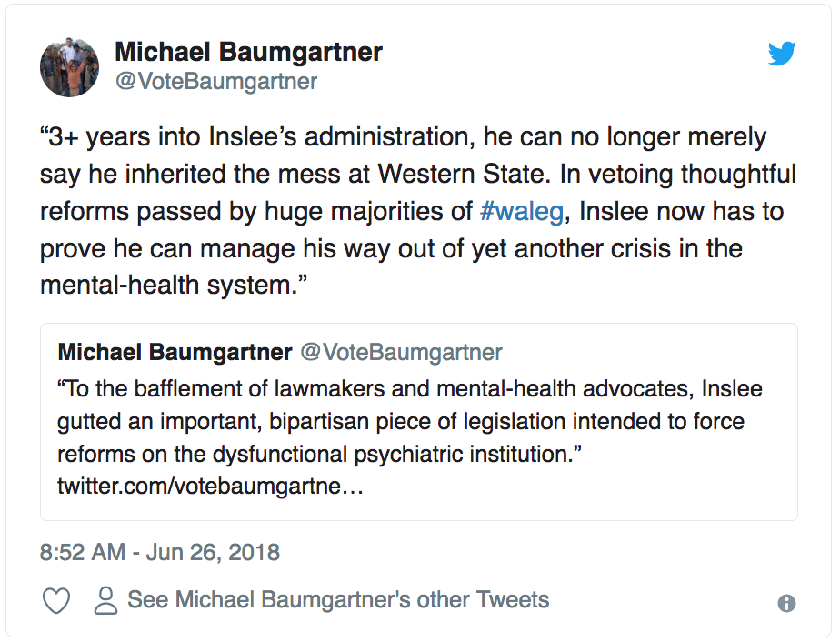The width and height of the screenshot is (840, 642).
Task: Open the twitter.com/votebaumgartne… link
Action: tap(211, 487)
